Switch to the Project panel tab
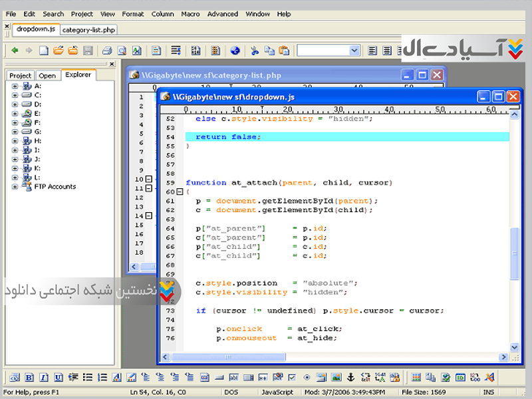The image size is (532, 399). [20, 76]
